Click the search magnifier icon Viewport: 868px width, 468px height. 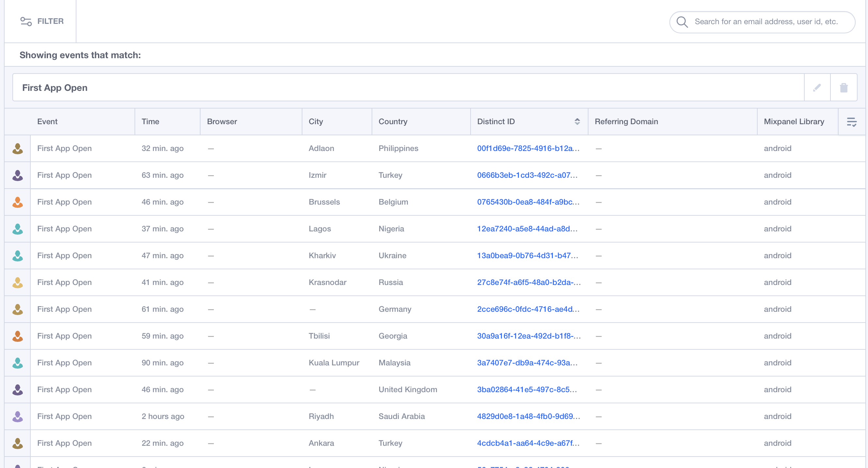683,22
